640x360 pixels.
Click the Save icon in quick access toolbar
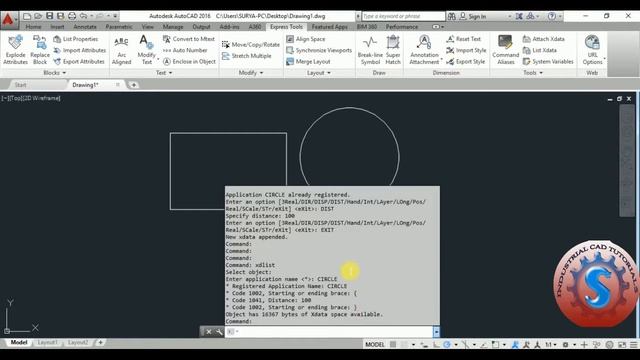click(x=49, y=16)
